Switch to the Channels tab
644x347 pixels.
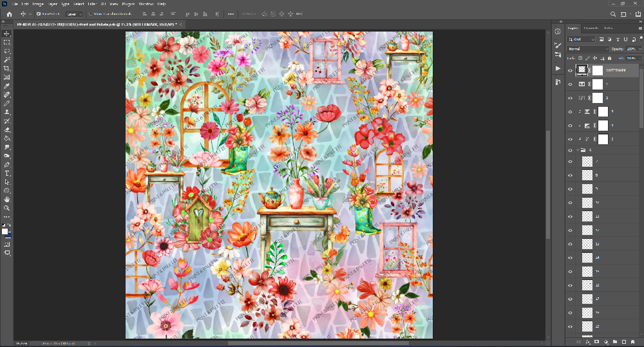(591, 28)
